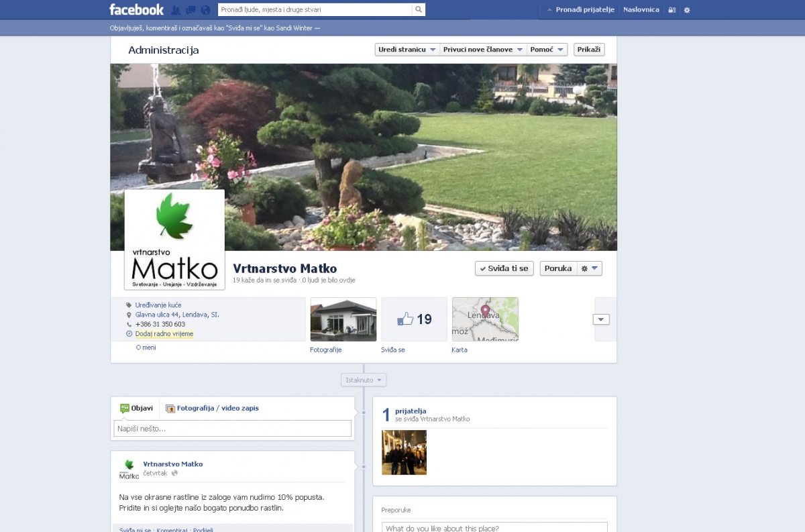The image size is (805, 532).
Task: Expand more page tabs with arrow button
Action: click(601, 319)
